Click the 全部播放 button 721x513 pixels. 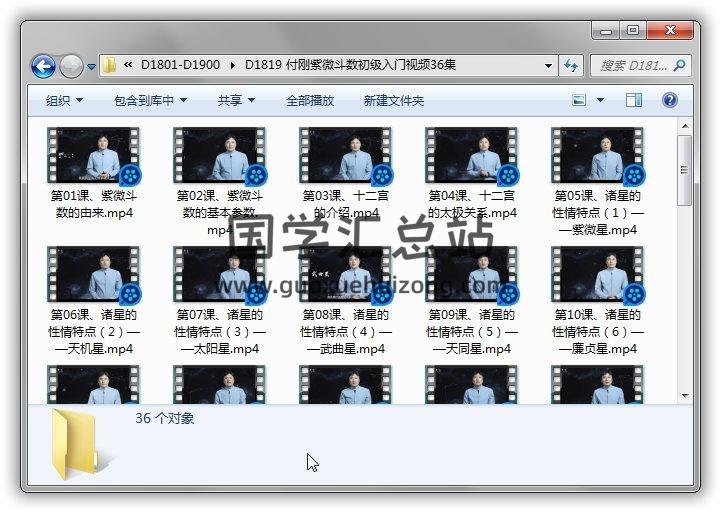pyautogui.click(x=310, y=100)
